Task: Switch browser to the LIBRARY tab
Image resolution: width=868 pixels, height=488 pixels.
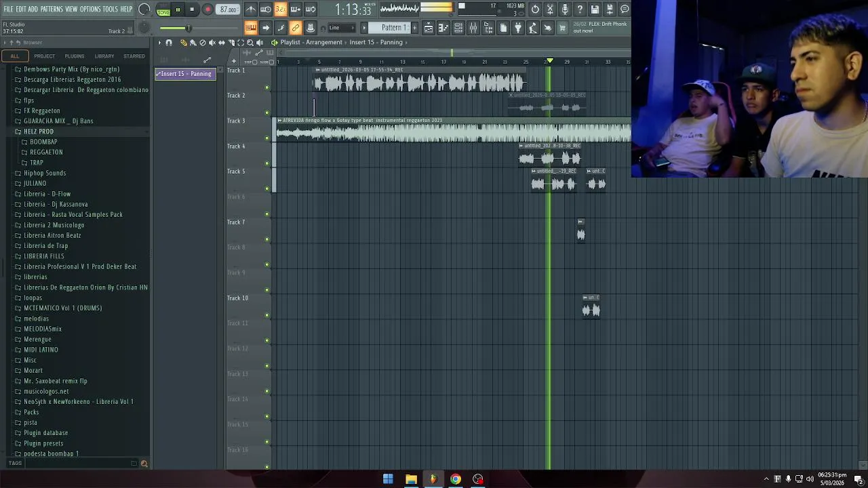Action: tap(104, 56)
